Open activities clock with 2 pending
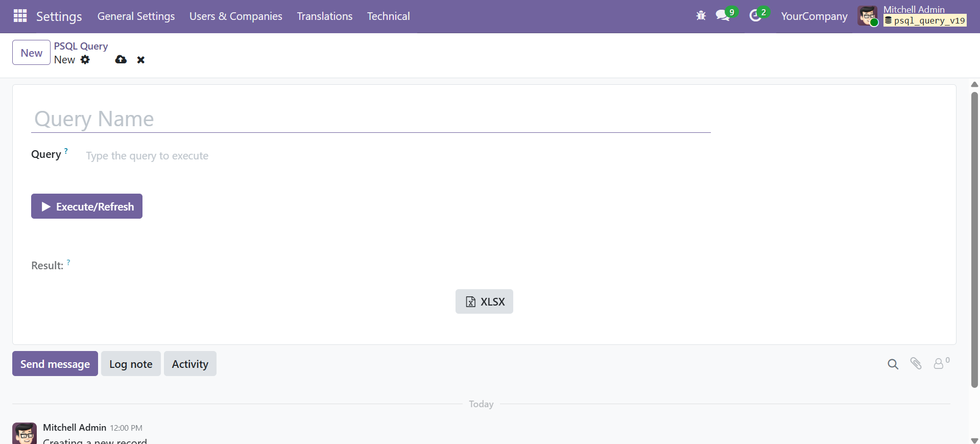The image size is (980, 444). coord(759,15)
